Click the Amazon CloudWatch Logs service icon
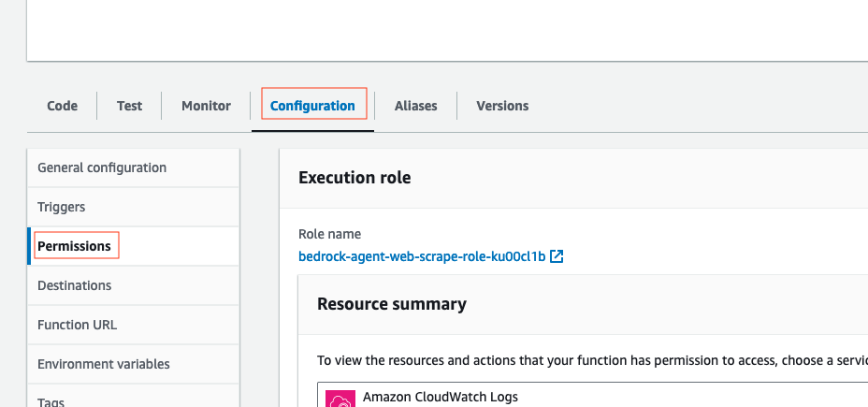Screen dimensions: 868x407 (x=339, y=400)
